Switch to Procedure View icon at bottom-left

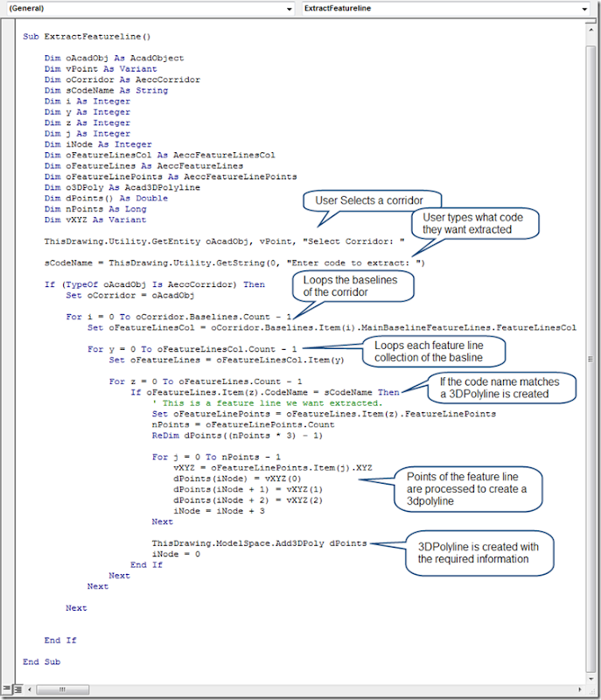pos(6,689)
